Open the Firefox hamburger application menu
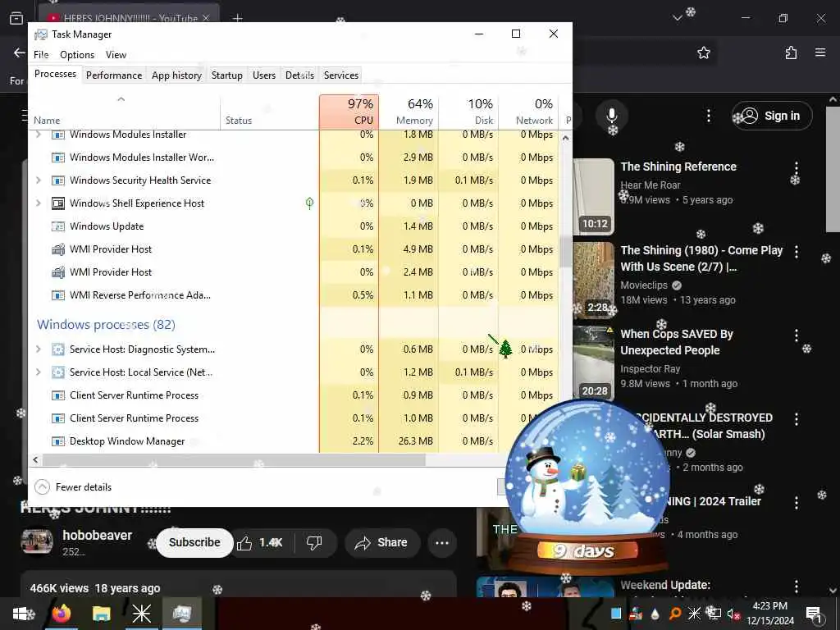The width and height of the screenshot is (840, 630). coord(820,52)
